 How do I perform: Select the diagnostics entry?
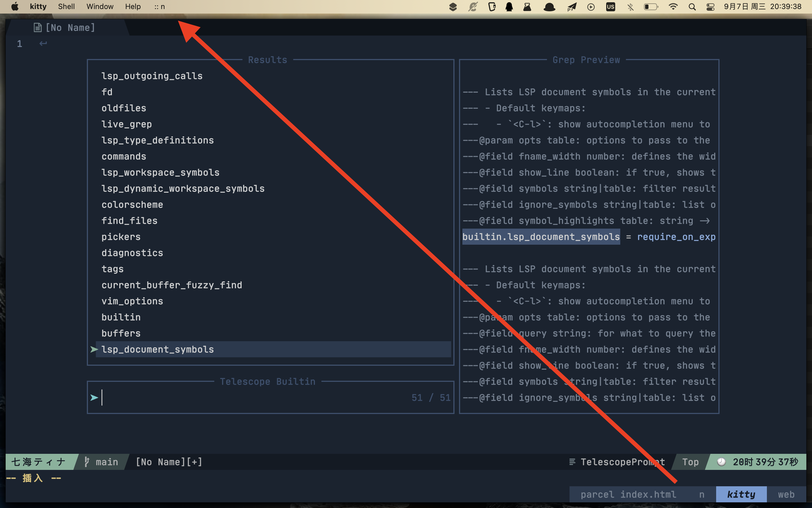[x=132, y=253]
